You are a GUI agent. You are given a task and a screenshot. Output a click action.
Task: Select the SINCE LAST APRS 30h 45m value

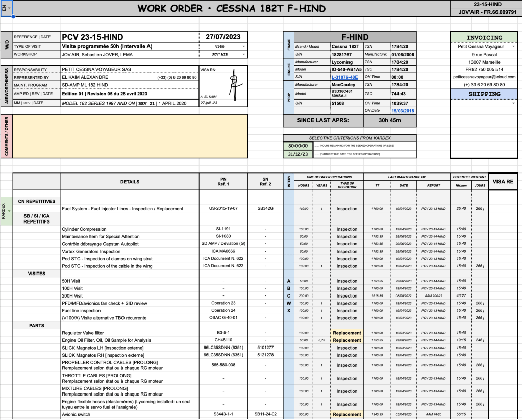[390, 121]
